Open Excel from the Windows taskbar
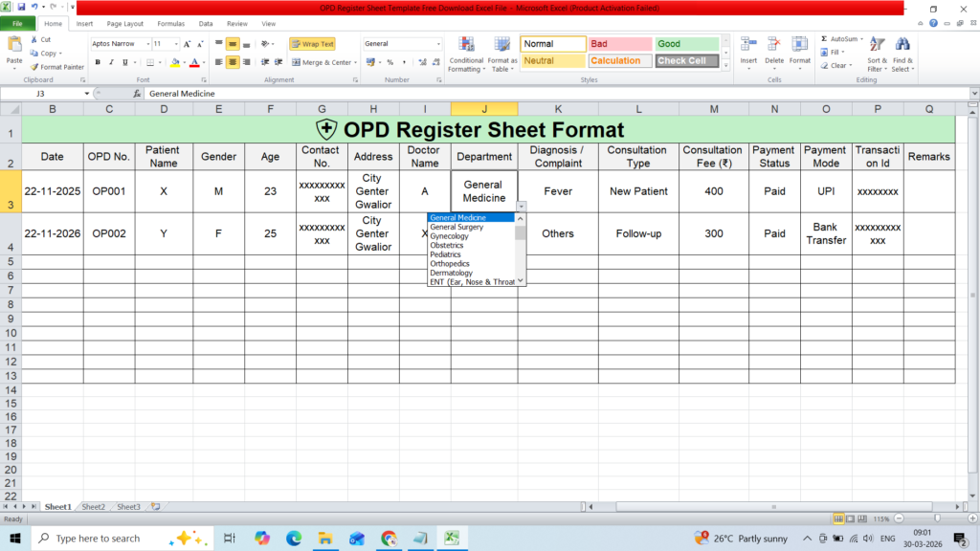The width and height of the screenshot is (980, 551). tap(452, 538)
